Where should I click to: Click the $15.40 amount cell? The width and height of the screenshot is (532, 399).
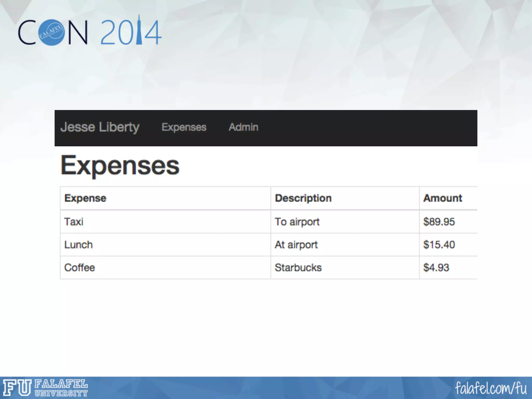439,245
